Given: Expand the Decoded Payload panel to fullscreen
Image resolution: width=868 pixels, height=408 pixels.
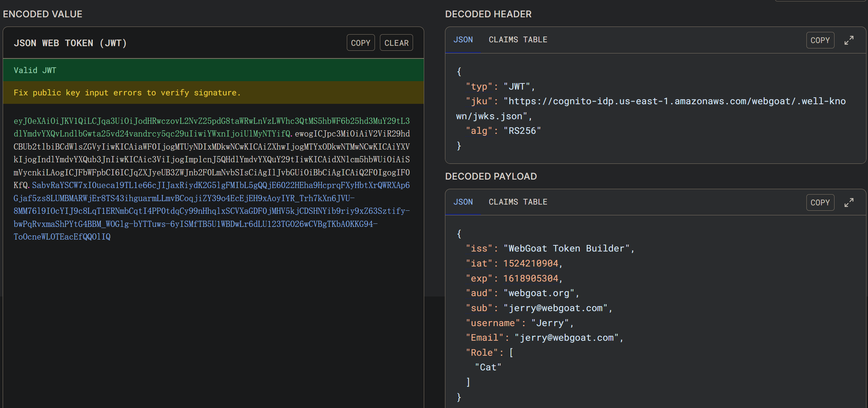Looking at the screenshot, I should 849,203.
